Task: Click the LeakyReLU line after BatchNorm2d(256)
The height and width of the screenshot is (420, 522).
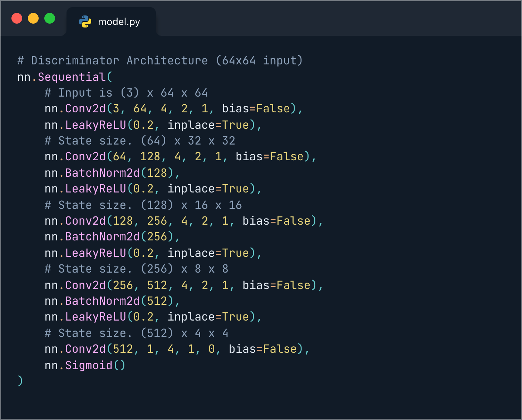Action: click(x=153, y=253)
